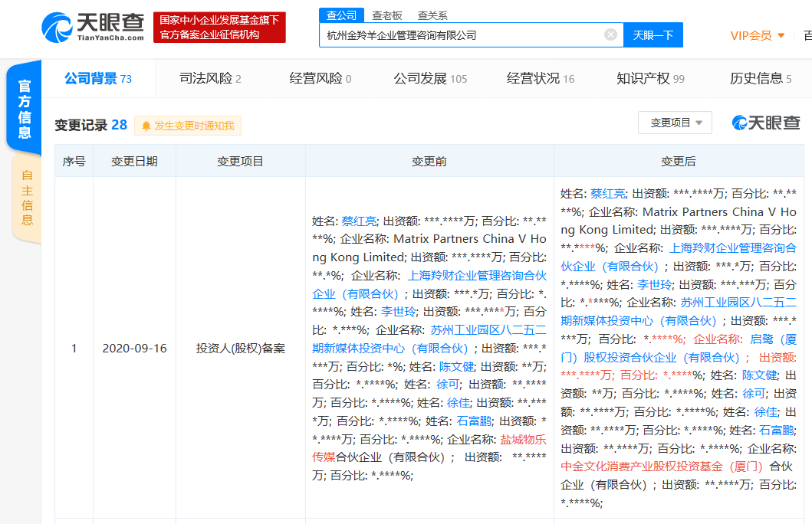Open 蔡红亮 link in 变更后 column
Image resolution: width=812 pixels, height=524 pixels.
pyautogui.click(x=608, y=194)
